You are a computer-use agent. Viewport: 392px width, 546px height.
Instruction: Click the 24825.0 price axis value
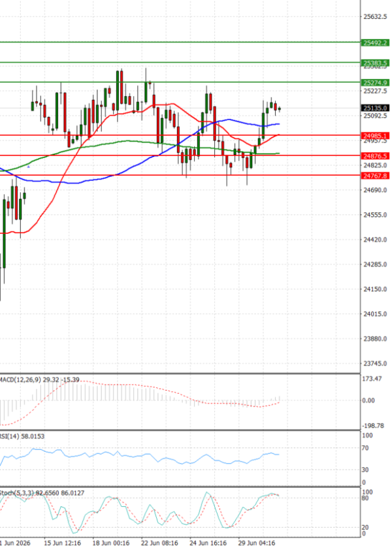click(x=375, y=165)
